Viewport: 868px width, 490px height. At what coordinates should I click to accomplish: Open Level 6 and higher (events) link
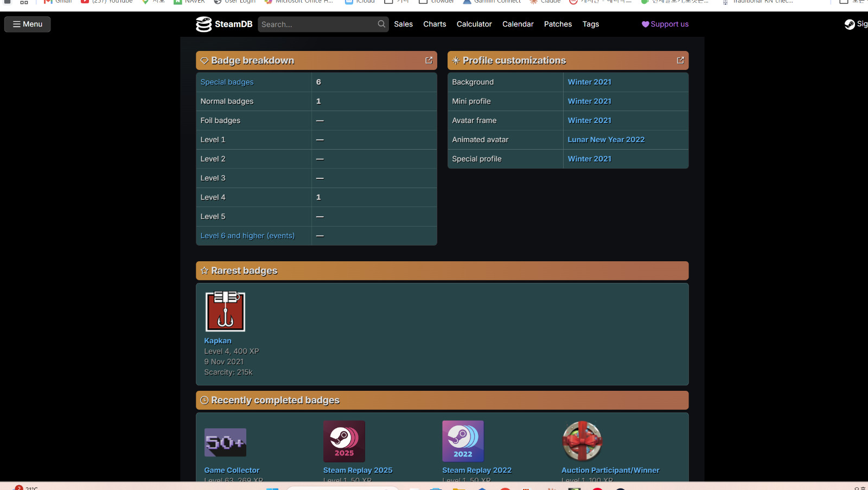(x=247, y=236)
